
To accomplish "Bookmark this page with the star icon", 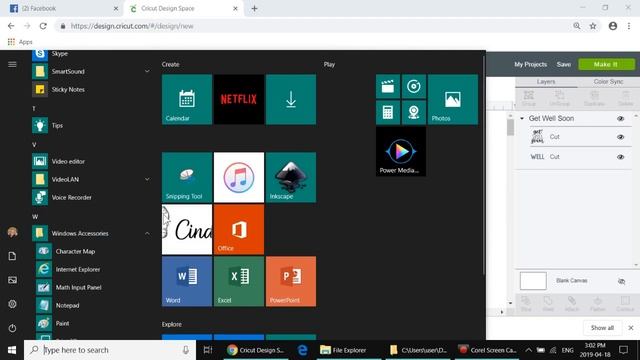I will click(x=593, y=26).
